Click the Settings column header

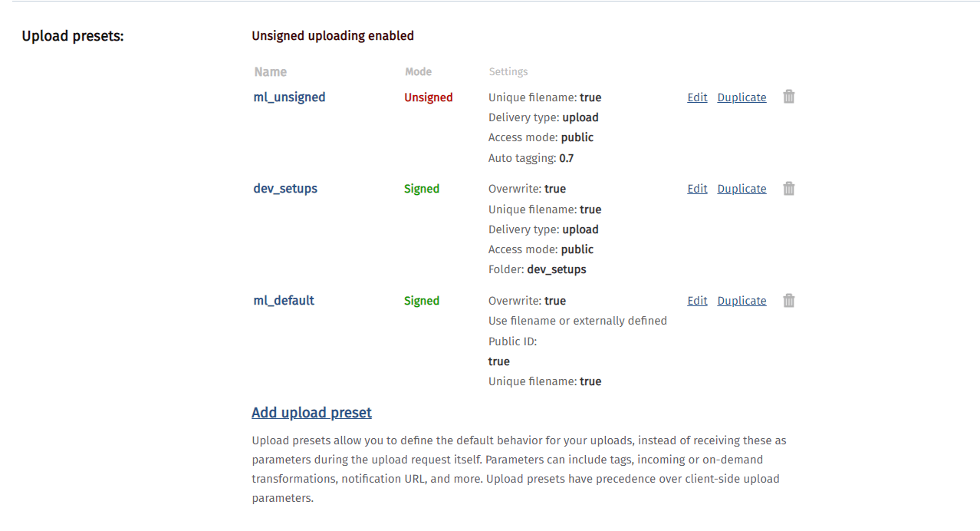[508, 71]
